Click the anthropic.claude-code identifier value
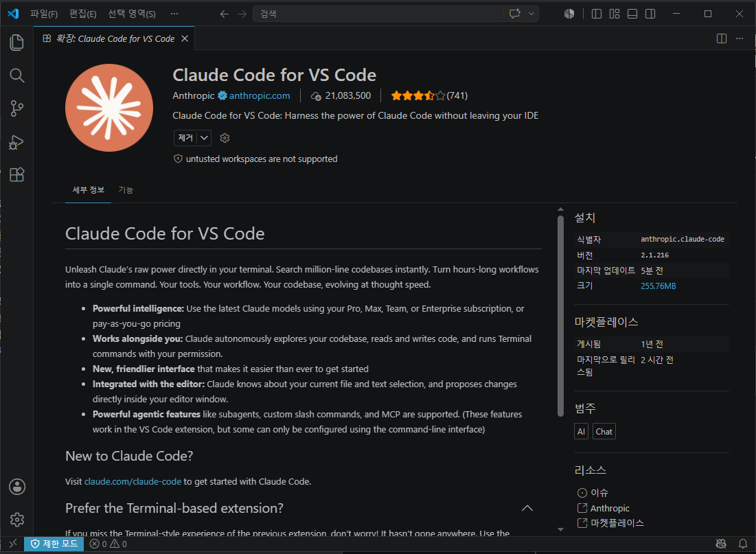The height and width of the screenshot is (554, 756). tap(683, 239)
